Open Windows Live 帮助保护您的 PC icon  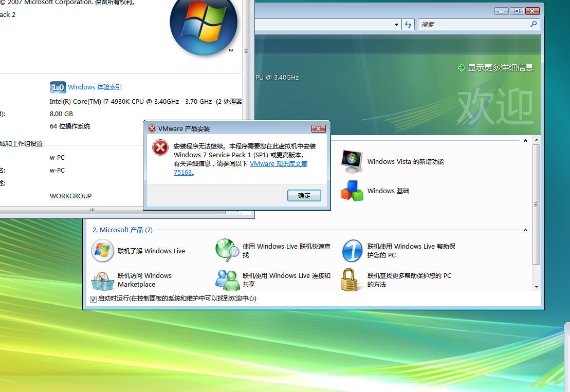coord(352,251)
